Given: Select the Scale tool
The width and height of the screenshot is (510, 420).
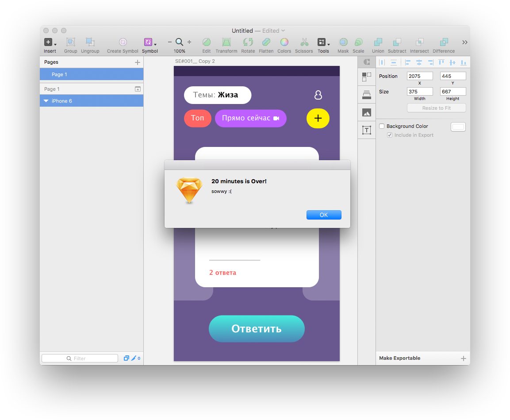Looking at the screenshot, I should 358,42.
